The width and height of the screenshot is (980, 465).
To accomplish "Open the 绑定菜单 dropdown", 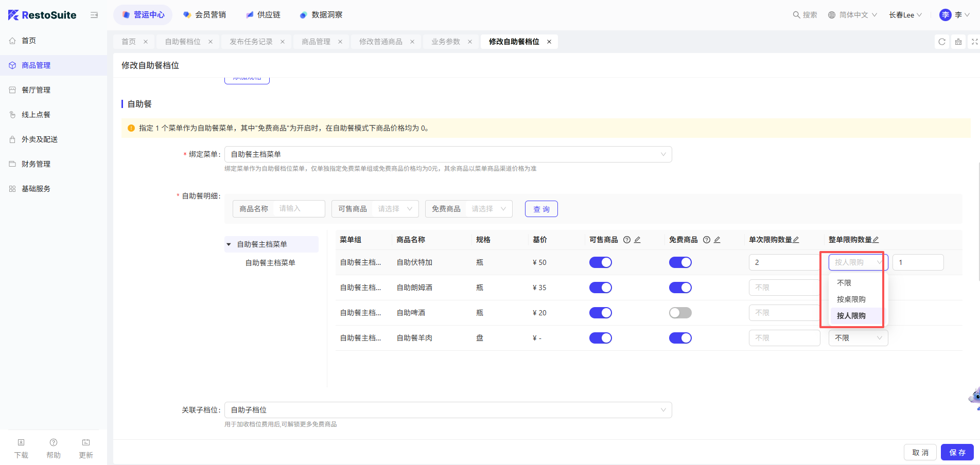I will coord(448,154).
